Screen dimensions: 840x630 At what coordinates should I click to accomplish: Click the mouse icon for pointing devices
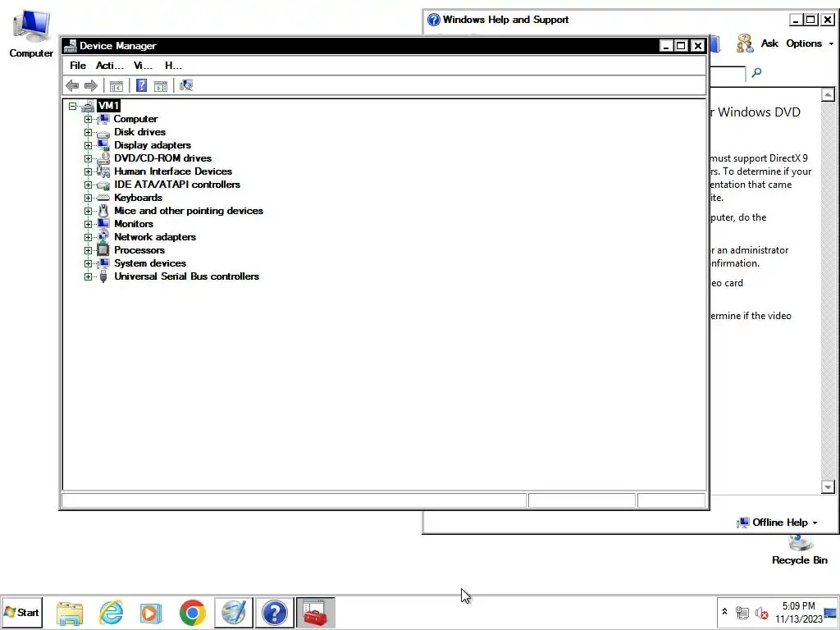pyautogui.click(x=103, y=211)
